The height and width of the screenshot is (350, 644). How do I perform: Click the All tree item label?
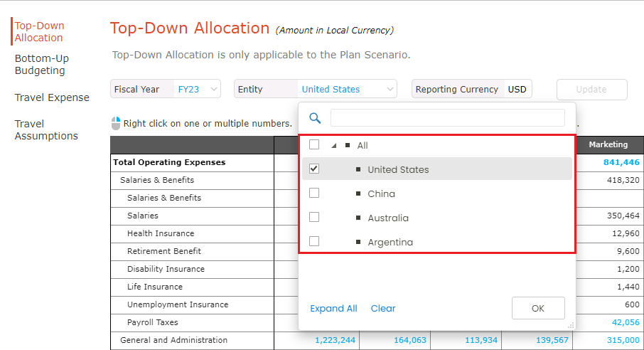363,146
